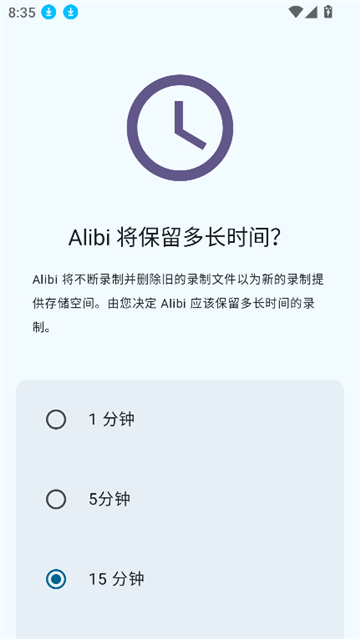Click the Wi-Fi signal status icon
The height and width of the screenshot is (639, 360).
coord(295,12)
